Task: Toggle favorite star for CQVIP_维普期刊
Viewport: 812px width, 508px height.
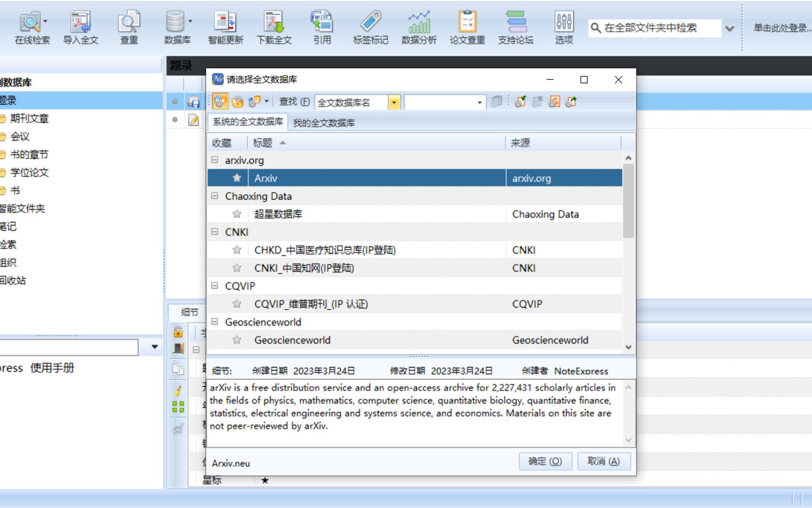Action: pyautogui.click(x=237, y=304)
